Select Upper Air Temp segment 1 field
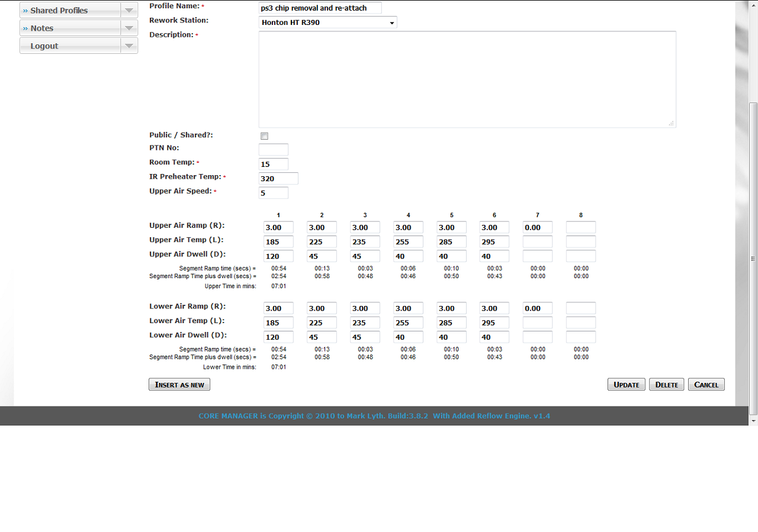Screen dimensions: 758x532 (x=278, y=241)
